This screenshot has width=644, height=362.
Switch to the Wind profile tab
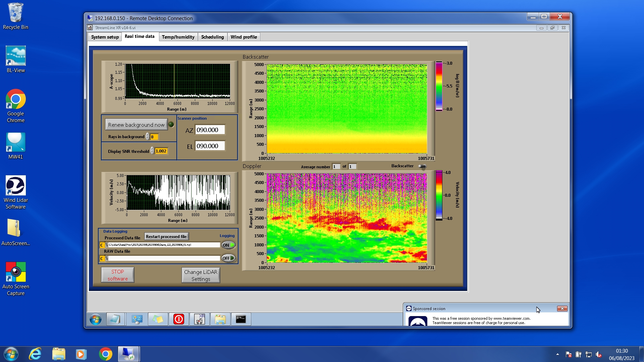[x=244, y=37]
